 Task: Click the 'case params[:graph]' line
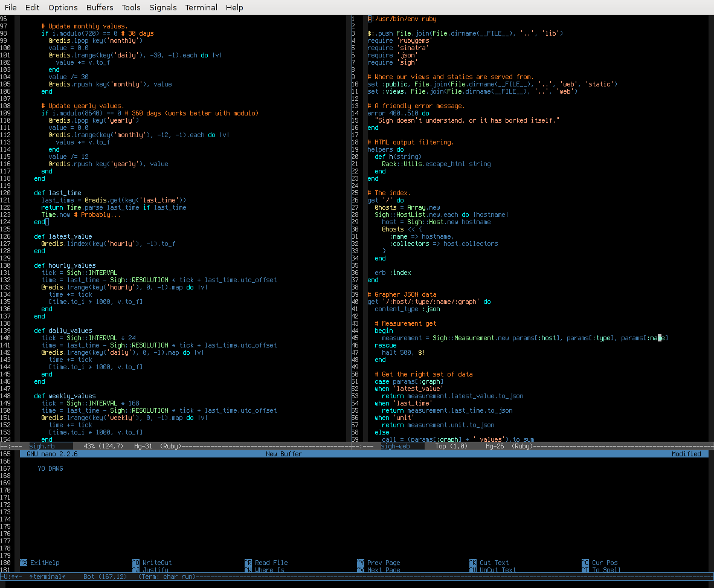(409, 381)
